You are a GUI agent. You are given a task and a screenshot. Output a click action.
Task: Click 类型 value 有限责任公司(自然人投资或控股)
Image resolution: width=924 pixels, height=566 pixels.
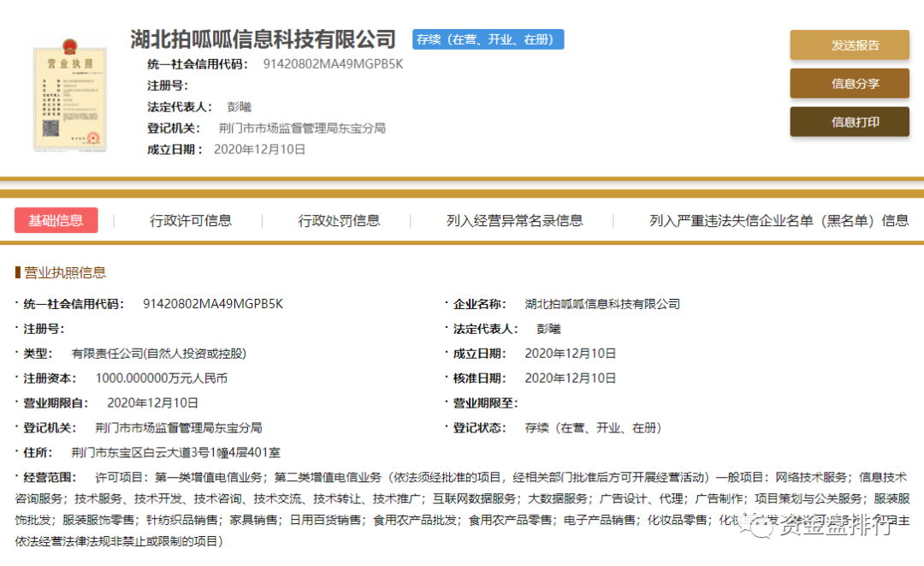coord(158,353)
